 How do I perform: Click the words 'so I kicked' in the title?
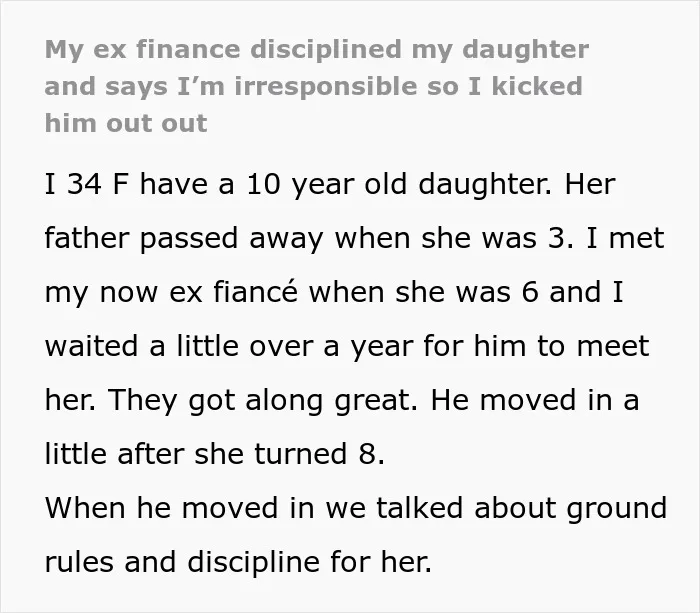[505, 86]
